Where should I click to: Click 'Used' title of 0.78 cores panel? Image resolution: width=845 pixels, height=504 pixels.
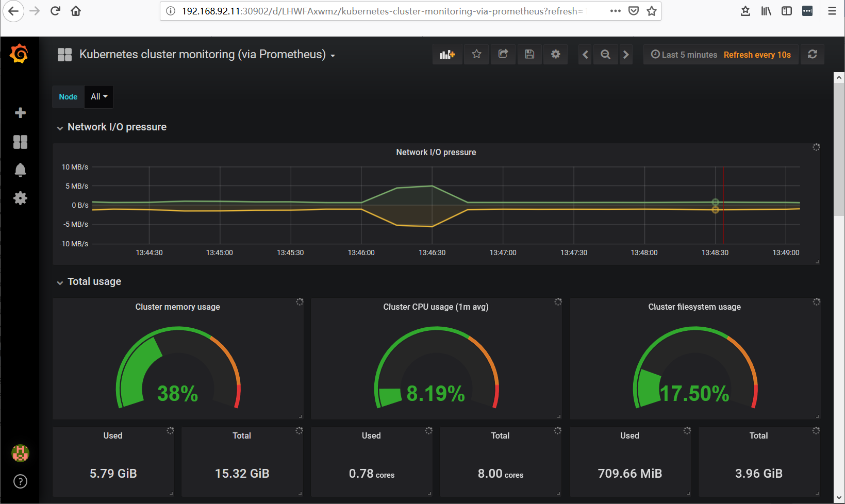pos(371,435)
